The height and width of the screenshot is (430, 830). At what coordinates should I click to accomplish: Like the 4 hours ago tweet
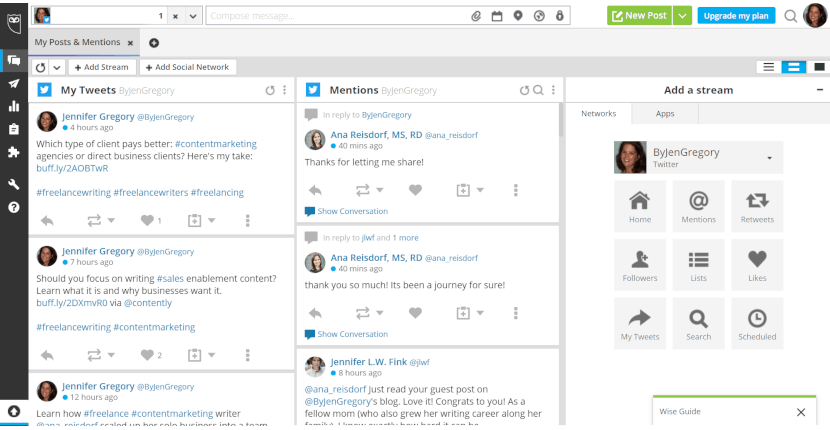point(147,220)
